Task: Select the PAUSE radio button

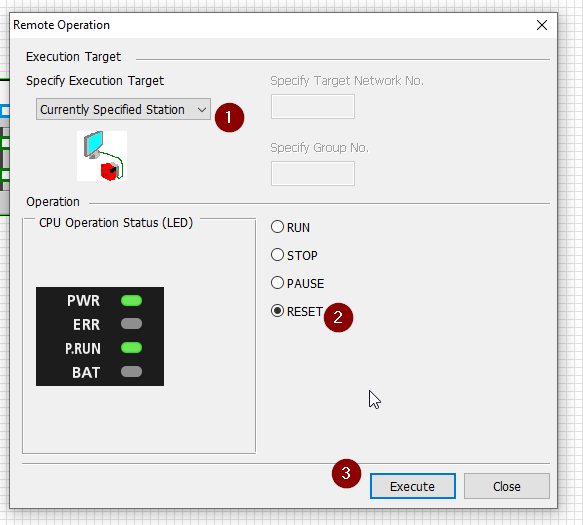Action: [x=277, y=283]
